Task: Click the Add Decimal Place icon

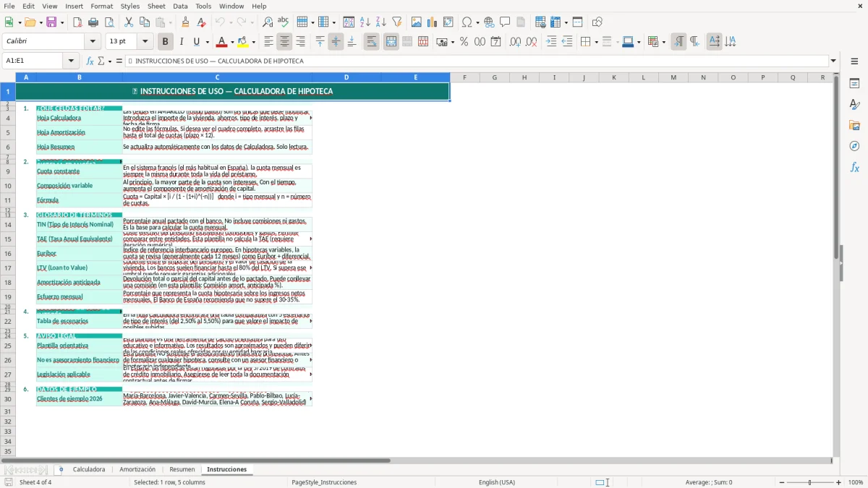Action: pyautogui.click(x=515, y=42)
